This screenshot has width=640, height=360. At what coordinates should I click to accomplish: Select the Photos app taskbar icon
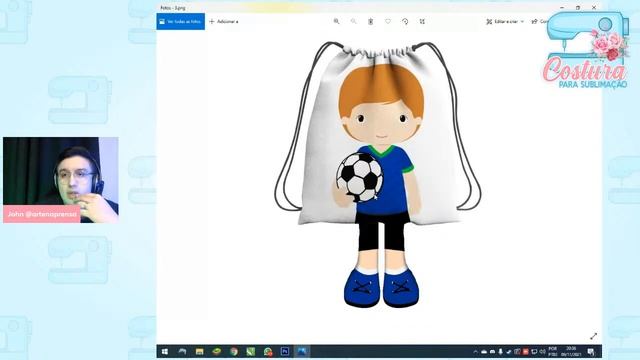[x=302, y=351]
